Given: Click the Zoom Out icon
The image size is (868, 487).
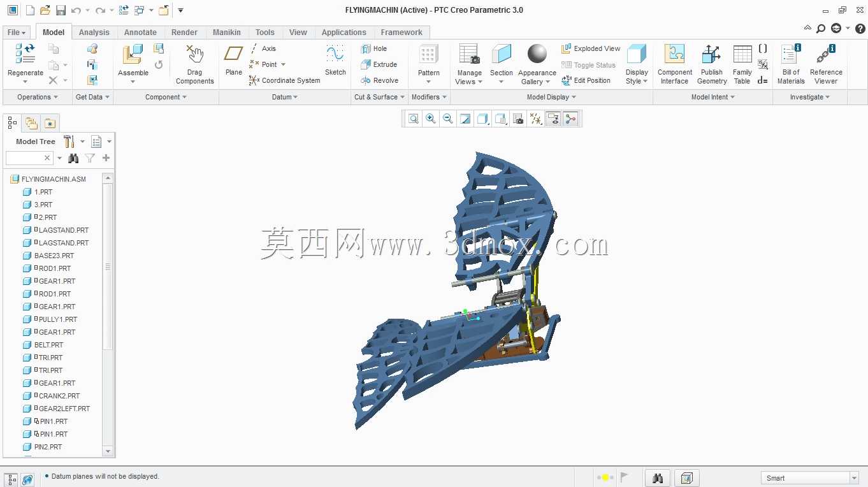Looking at the screenshot, I should 448,119.
